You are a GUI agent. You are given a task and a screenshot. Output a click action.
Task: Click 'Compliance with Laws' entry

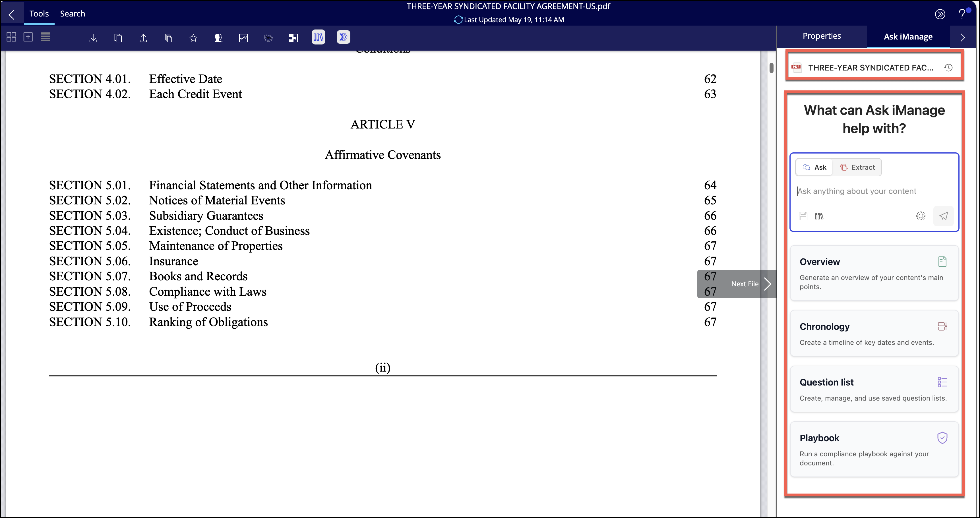[208, 292]
